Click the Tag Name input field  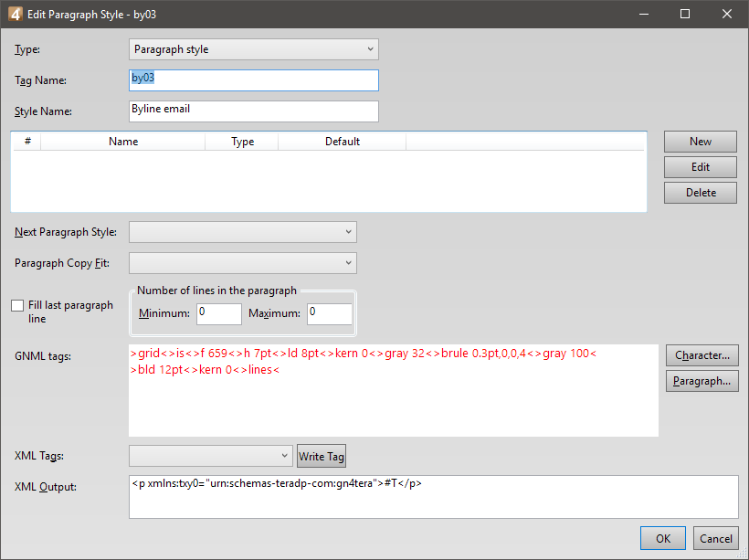pyautogui.click(x=254, y=80)
